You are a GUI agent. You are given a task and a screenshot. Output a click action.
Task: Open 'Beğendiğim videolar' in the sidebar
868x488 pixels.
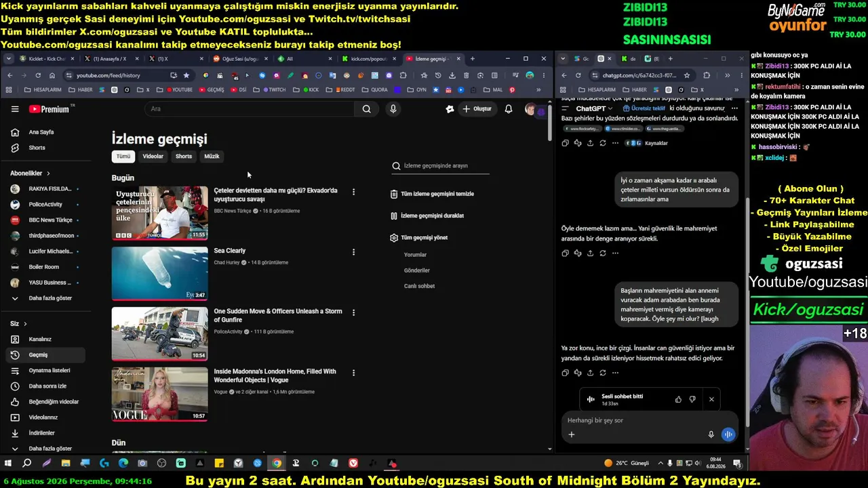(x=45, y=402)
